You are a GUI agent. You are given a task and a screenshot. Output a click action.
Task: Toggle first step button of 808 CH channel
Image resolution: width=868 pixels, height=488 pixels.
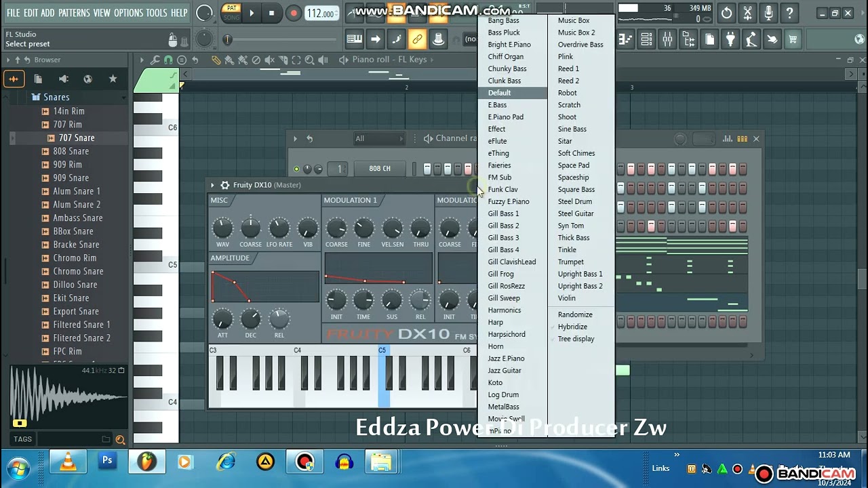click(427, 169)
